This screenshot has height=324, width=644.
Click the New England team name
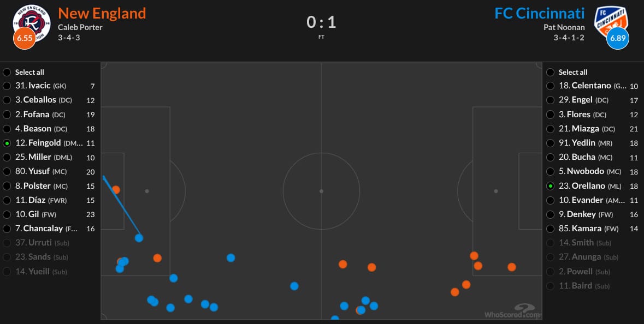click(x=102, y=13)
